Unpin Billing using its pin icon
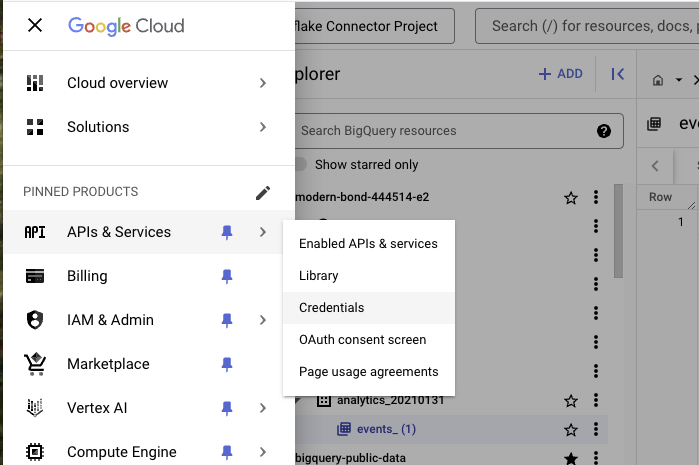 tap(227, 276)
